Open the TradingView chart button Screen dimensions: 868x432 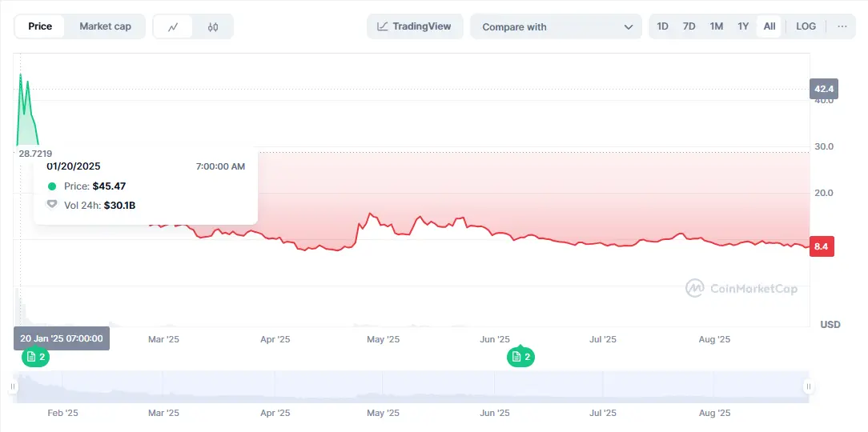point(415,26)
